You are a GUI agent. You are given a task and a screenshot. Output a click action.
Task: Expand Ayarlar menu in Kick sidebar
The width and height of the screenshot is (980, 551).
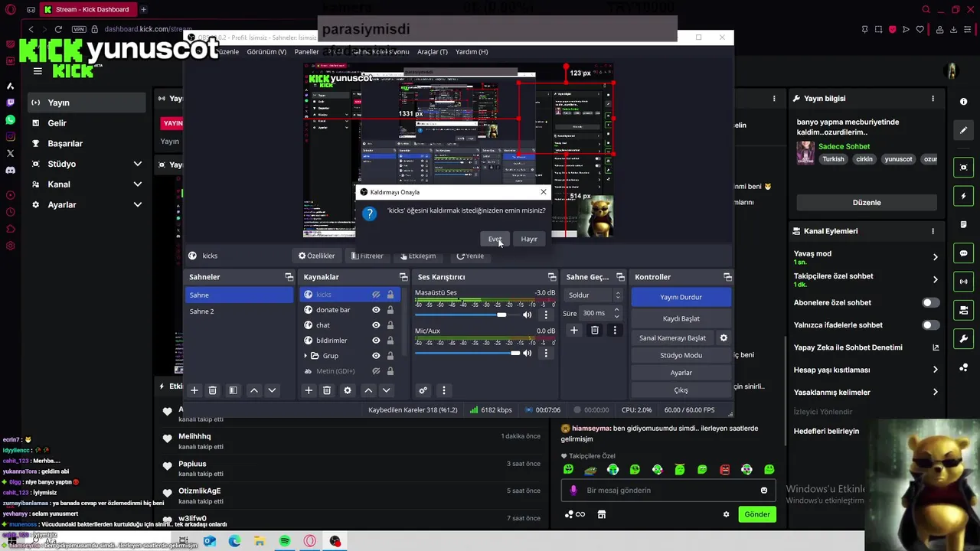(x=138, y=205)
